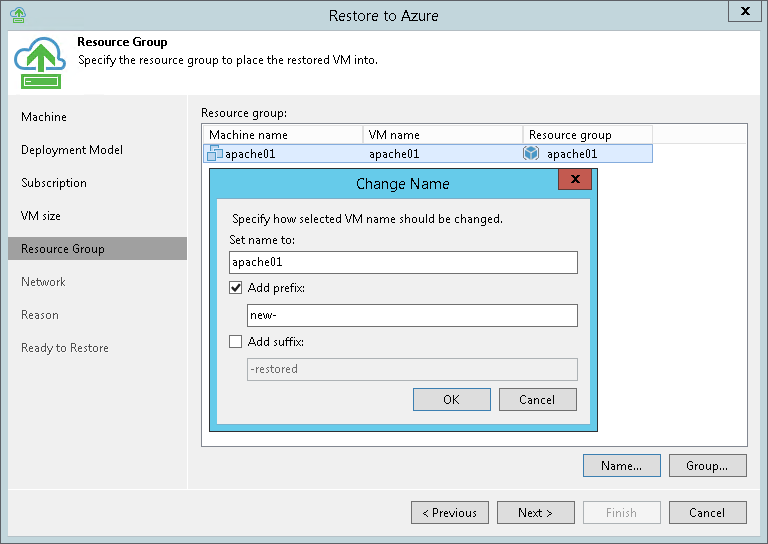This screenshot has width=768, height=544.
Task: Confirm name change with OK
Action: coord(451,400)
